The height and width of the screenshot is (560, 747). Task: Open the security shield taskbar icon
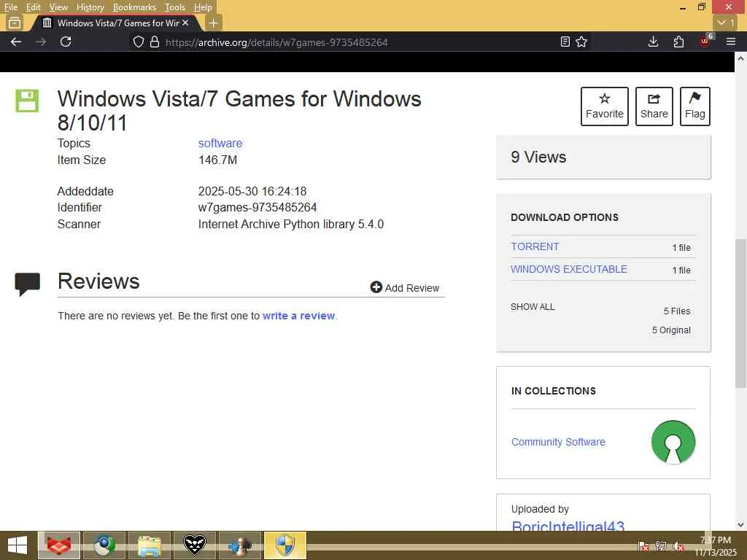click(x=285, y=545)
